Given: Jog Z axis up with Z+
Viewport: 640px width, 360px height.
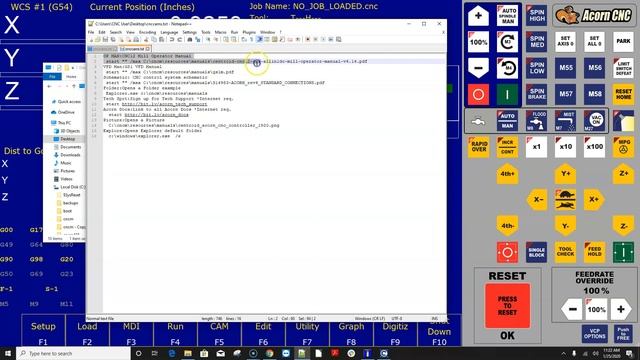Looking at the screenshot, I should coord(623,174).
